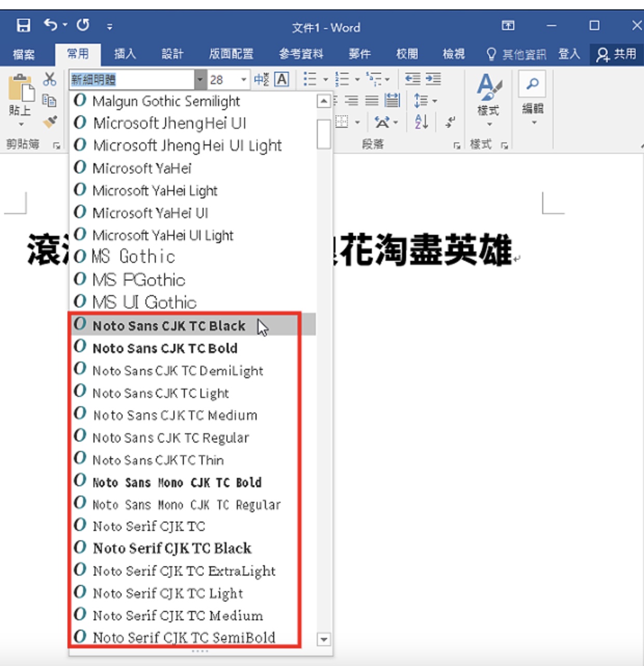644x666 pixels.
Task: Click the Save icon in title bar
Action: tap(23, 25)
